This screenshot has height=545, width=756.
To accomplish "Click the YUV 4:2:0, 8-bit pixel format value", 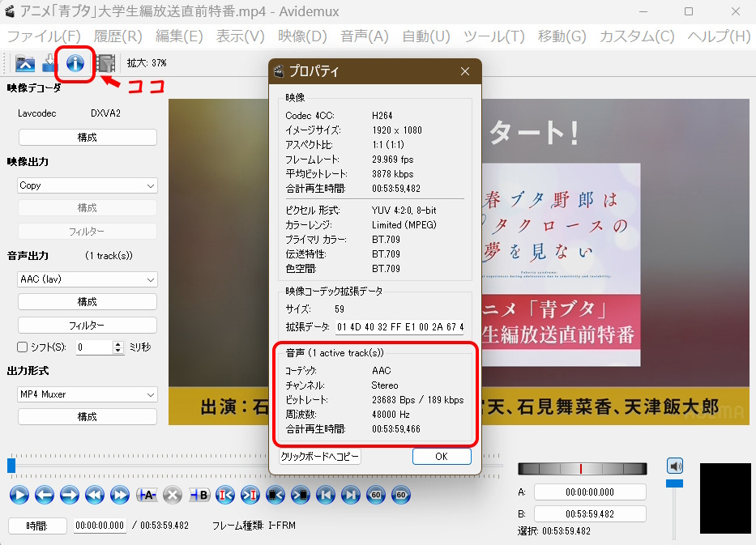I will [404, 211].
